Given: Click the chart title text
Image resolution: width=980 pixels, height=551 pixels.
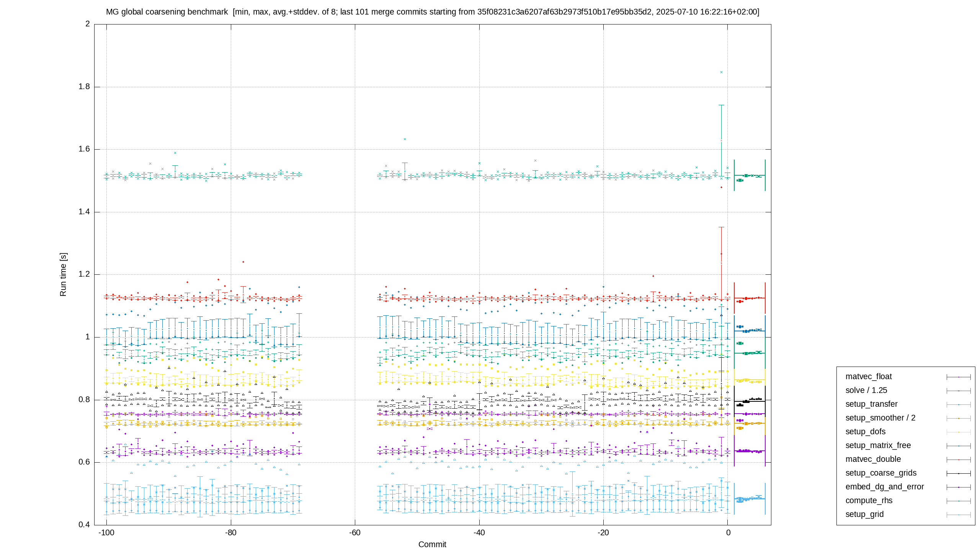Looking at the screenshot, I should point(433,12).
